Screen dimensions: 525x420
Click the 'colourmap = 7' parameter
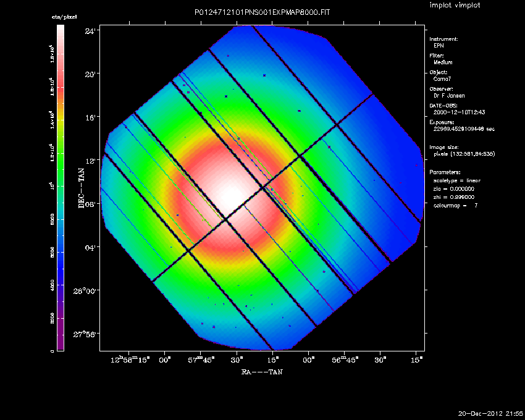[455, 204]
